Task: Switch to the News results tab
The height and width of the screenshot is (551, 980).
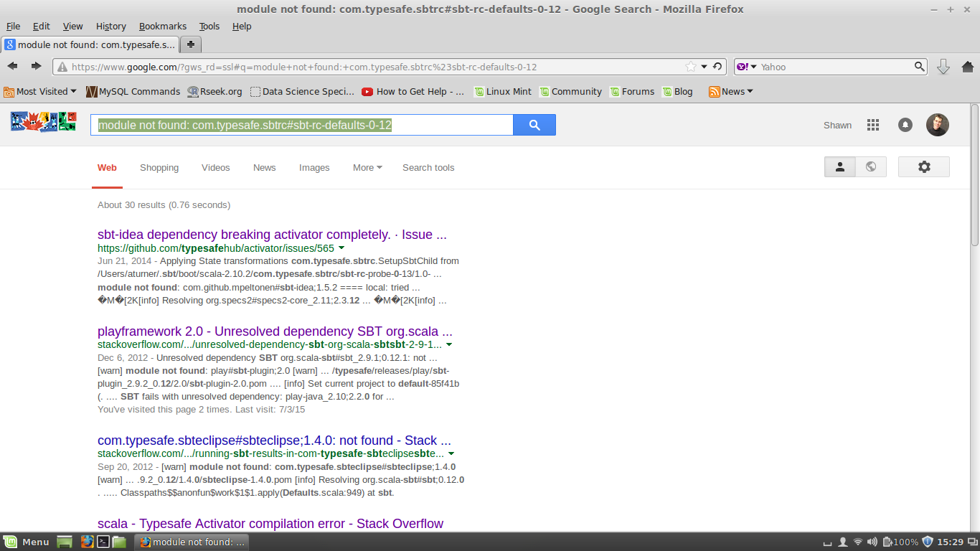Action: coord(265,167)
